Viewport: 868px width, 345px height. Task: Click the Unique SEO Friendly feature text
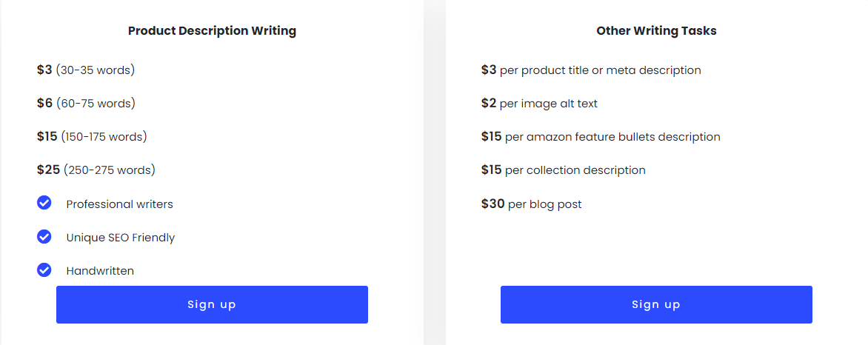121,238
